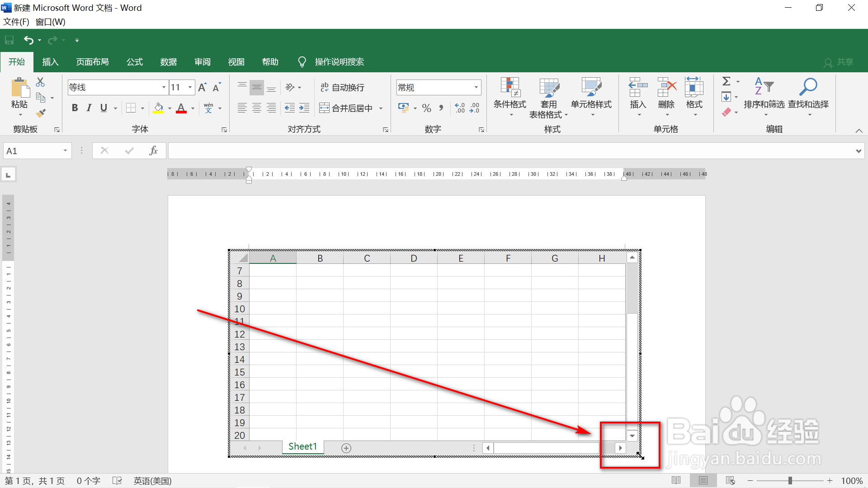
Task: Click the Cut scissors icon
Action: [x=40, y=82]
